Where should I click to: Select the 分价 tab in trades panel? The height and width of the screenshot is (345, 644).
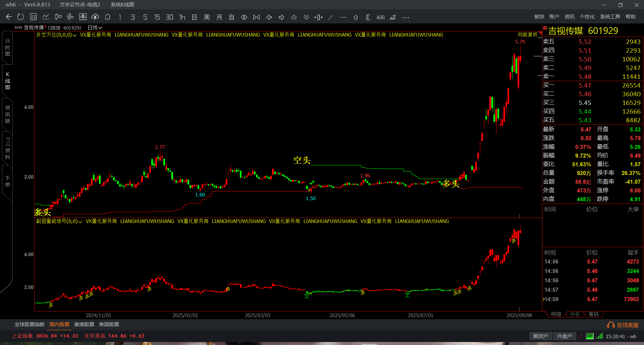pyautogui.click(x=575, y=314)
